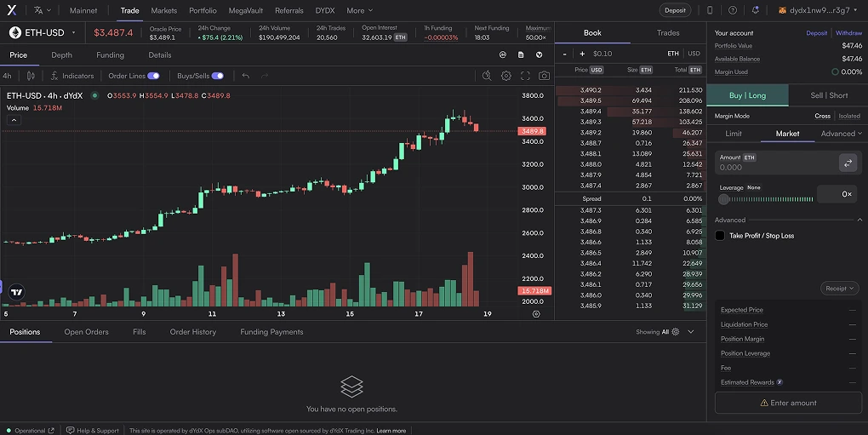
Task: Enter fullscreen chart mode
Action: pos(525,76)
